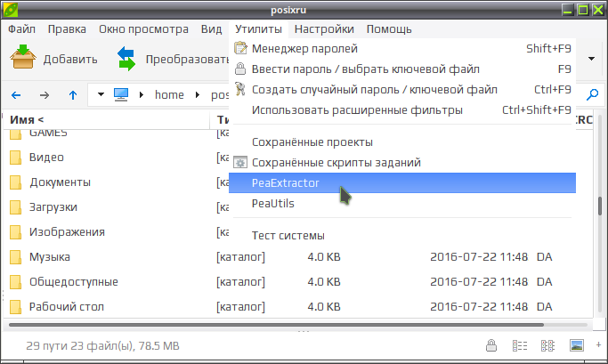Image resolution: width=608 pixels, height=364 pixels.
Task: Open the Рабочий стол folder icon
Action: coord(15,307)
